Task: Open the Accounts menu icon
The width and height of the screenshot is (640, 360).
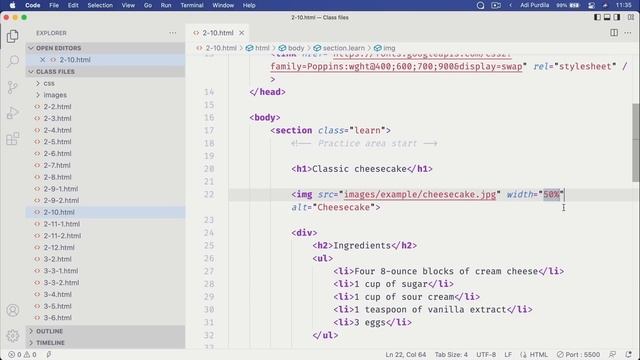Action: tap(13, 310)
